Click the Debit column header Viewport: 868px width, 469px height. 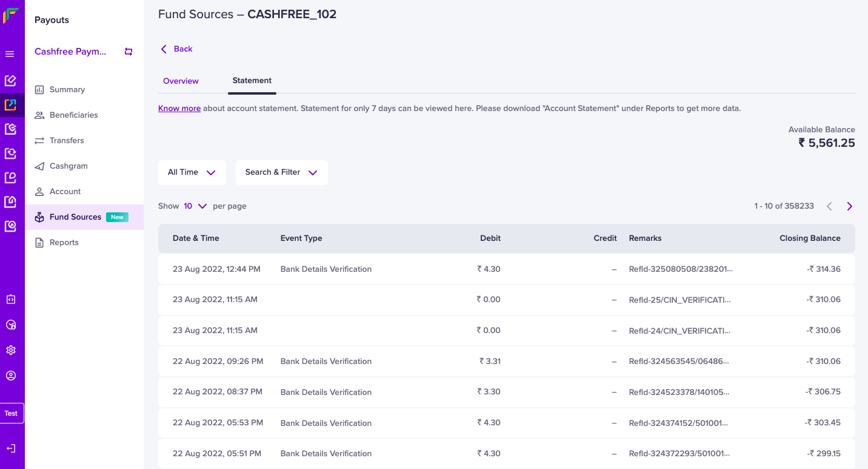click(490, 238)
